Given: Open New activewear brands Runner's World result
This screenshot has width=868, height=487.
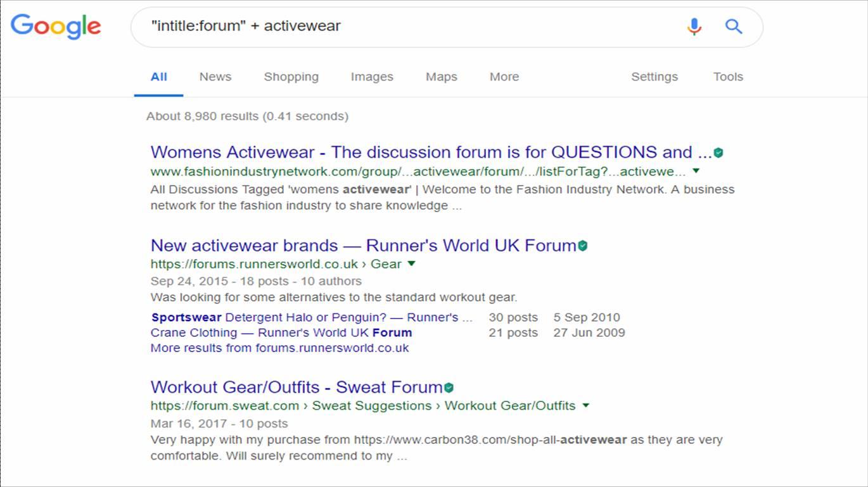Looking at the screenshot, I should pyautogui.click(x=364, y=246).
